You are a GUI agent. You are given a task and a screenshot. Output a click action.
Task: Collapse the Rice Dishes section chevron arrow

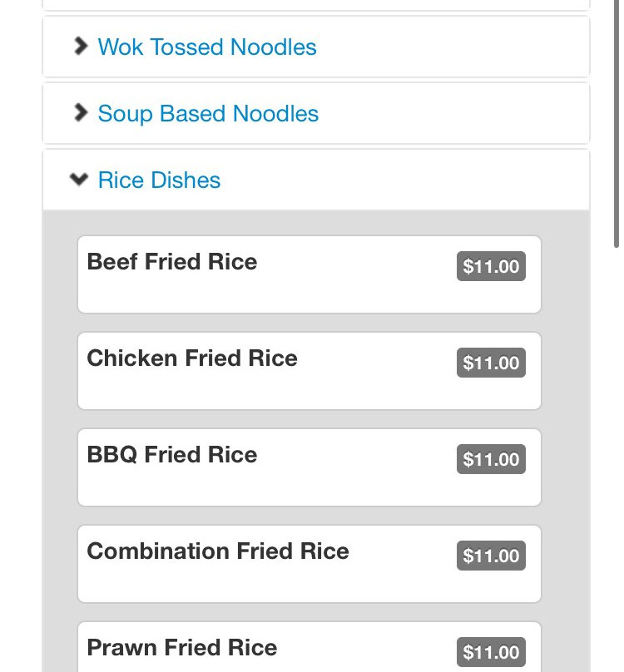click(79, 180)
